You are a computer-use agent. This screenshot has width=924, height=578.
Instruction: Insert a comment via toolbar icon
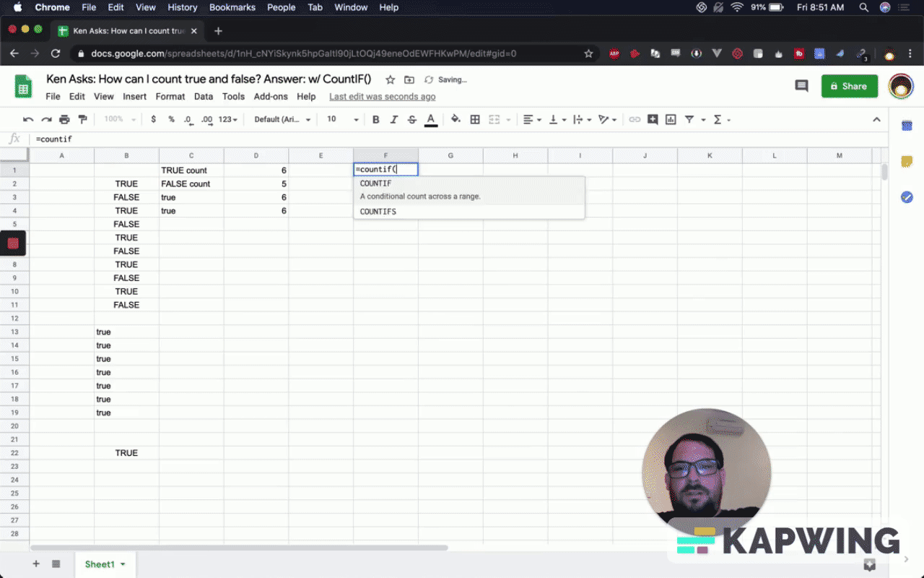coord(653,119)
